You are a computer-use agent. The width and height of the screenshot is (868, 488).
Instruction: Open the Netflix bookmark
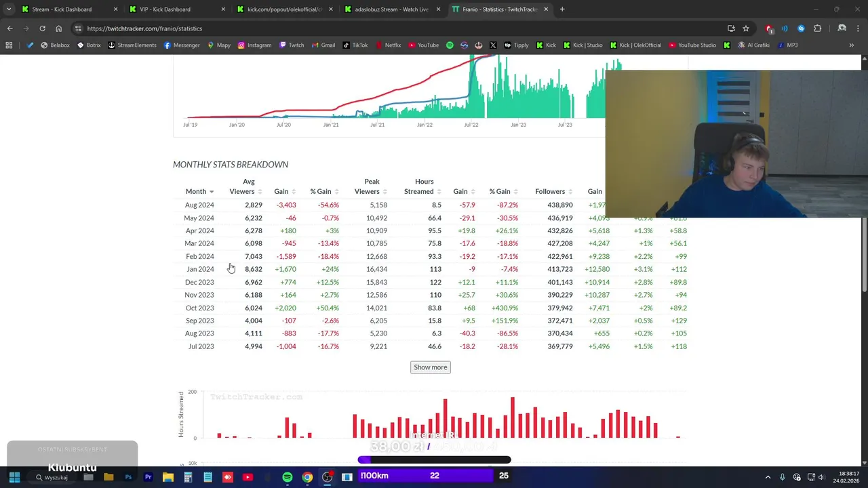pyautogui.click(x=388, y=45)
